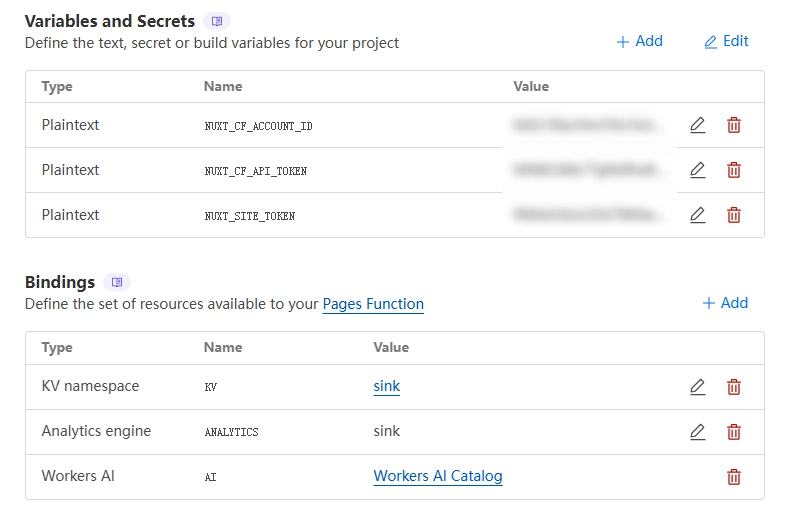This screenshot has height=511, width=790.
Task: Delete the NUXT_SITE_TOKEN variable
Action: tap(733, 215)
